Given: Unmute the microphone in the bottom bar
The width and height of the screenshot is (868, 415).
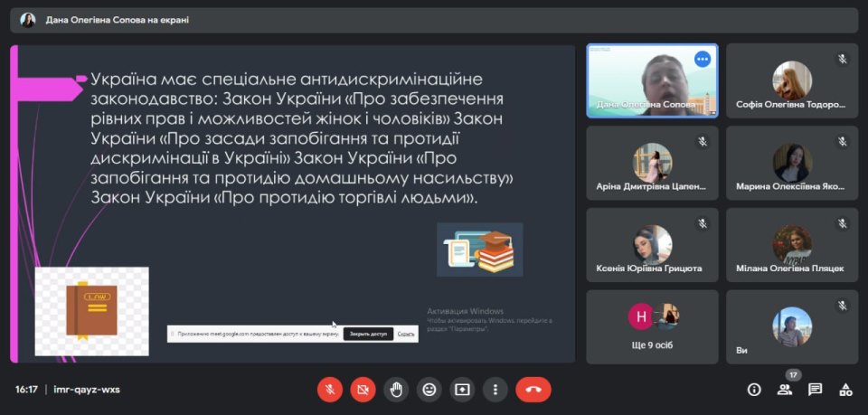Looking at the screenshot, I should click(330, 390).
